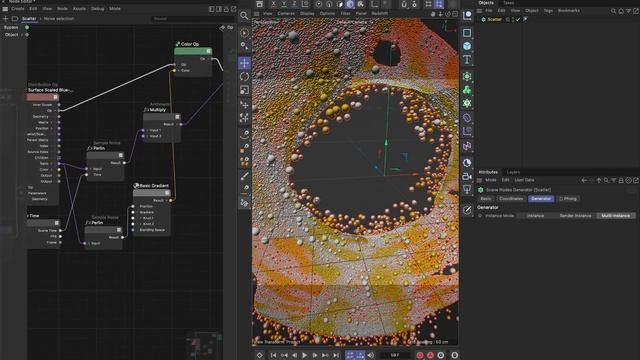Open the Cameras menu in the viewport
The height and width of the screenshot is (360, 640).
click(286, 13)
